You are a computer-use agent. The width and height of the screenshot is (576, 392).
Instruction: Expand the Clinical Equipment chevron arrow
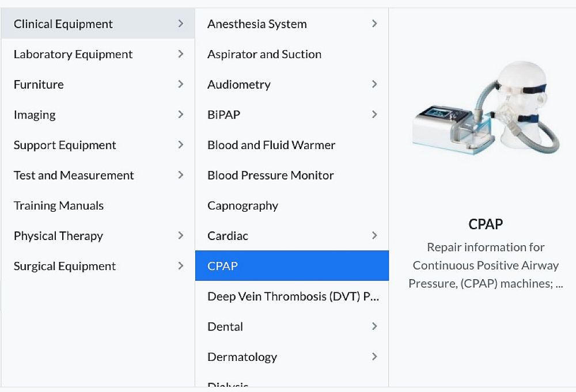click(181, 24)
